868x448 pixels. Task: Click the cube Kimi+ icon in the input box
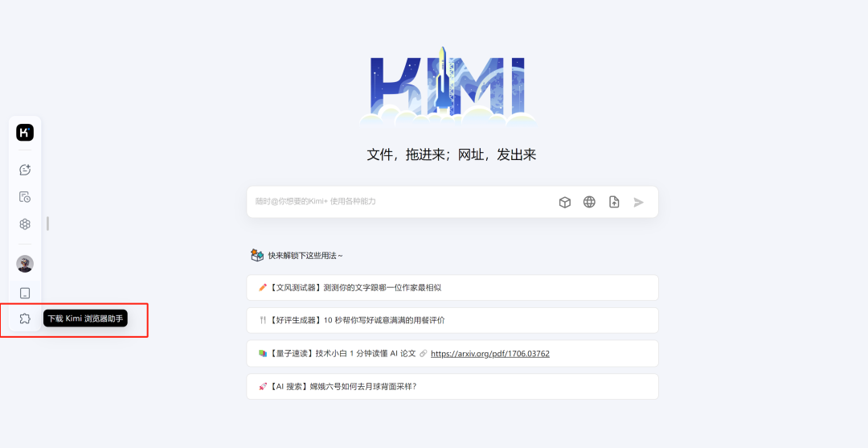565,202
